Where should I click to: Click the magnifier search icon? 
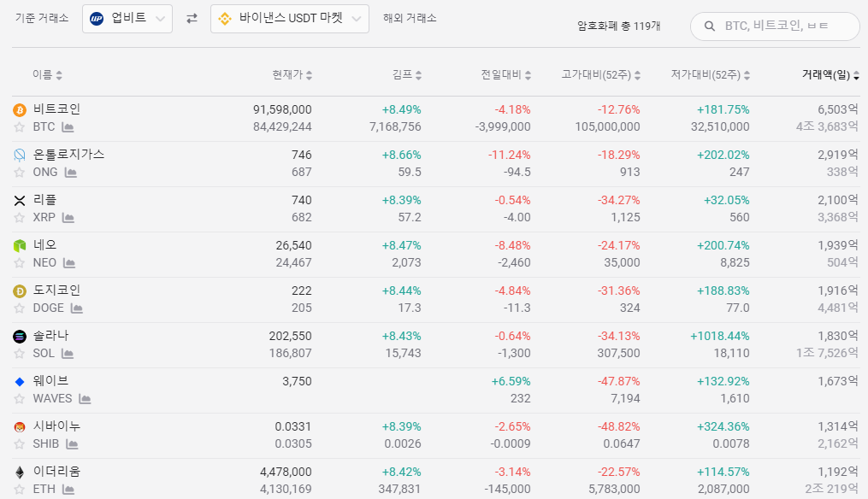point(710,26)
